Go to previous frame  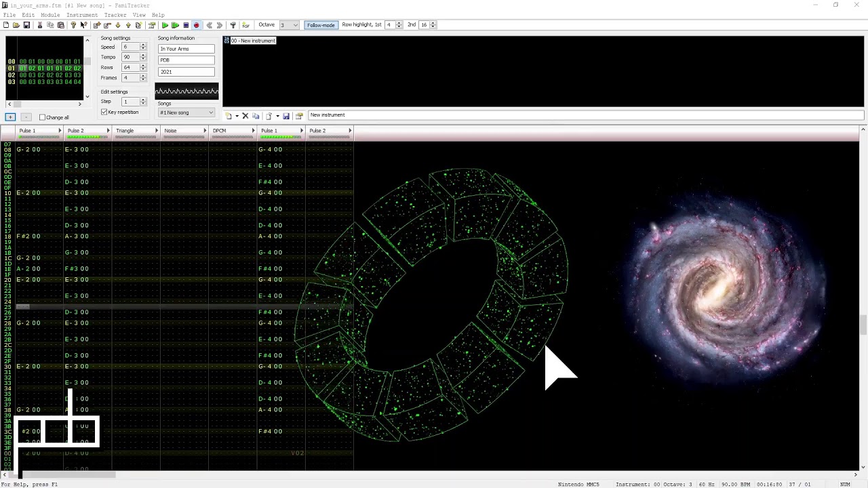(210, 25)
